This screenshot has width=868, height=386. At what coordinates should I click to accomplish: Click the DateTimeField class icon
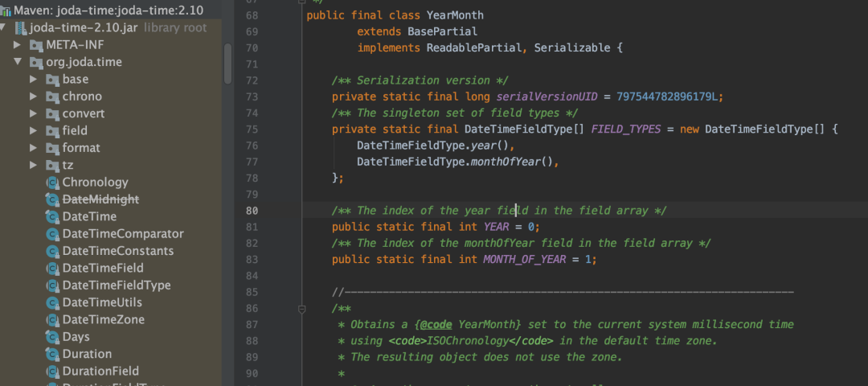(x=52, y=268)
